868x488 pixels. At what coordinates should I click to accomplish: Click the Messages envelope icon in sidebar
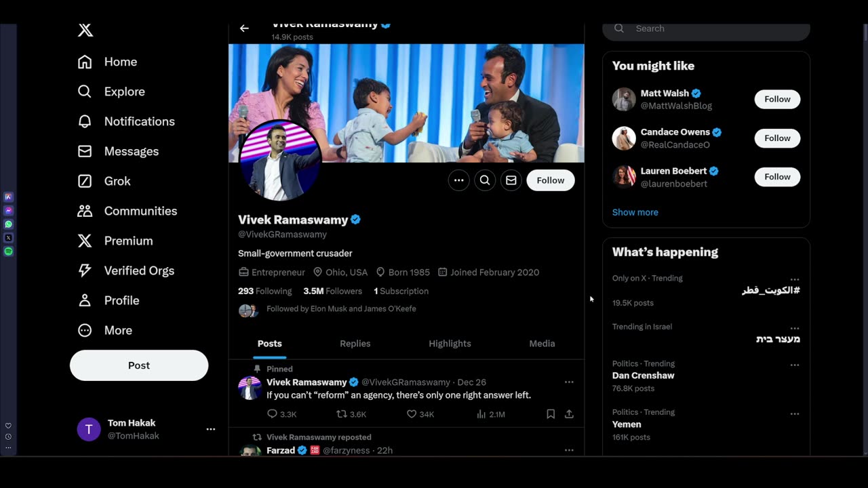pos(85,151)
